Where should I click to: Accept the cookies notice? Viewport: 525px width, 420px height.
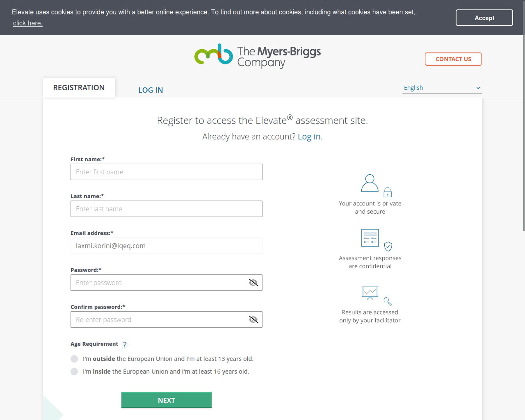pyautogui.click(x=484, y=18)
